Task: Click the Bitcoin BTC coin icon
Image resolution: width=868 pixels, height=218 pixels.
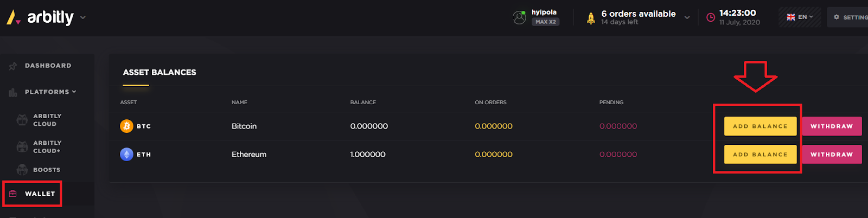Action: click(x=126, y=126)
